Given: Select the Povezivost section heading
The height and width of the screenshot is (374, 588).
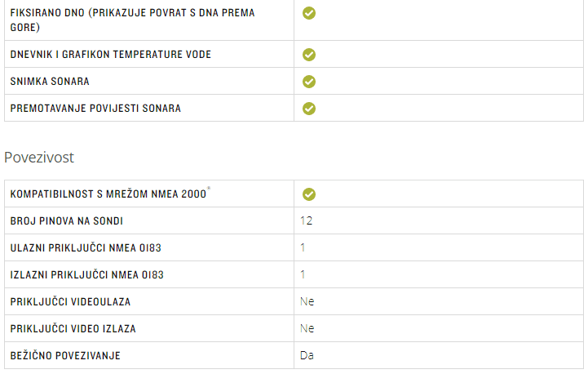Looking at the screenshot, I should tap(39, 158).
